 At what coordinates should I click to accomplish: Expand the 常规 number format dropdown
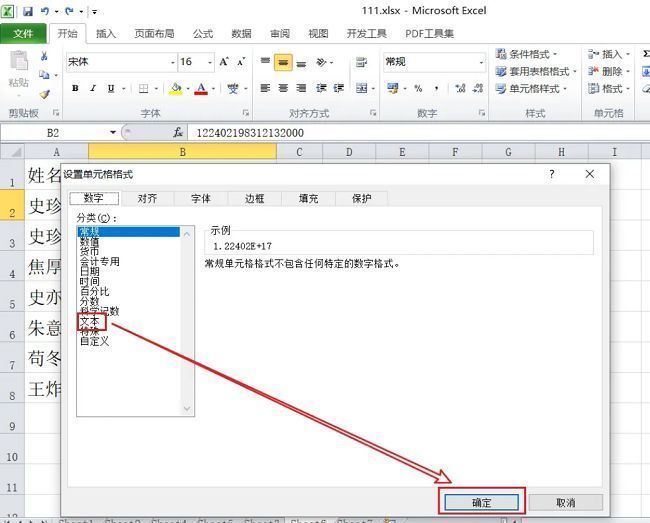click(x=480, y=62)
